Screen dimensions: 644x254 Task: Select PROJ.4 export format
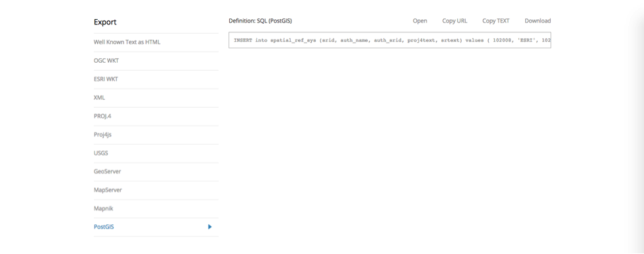tap(102, 116)
